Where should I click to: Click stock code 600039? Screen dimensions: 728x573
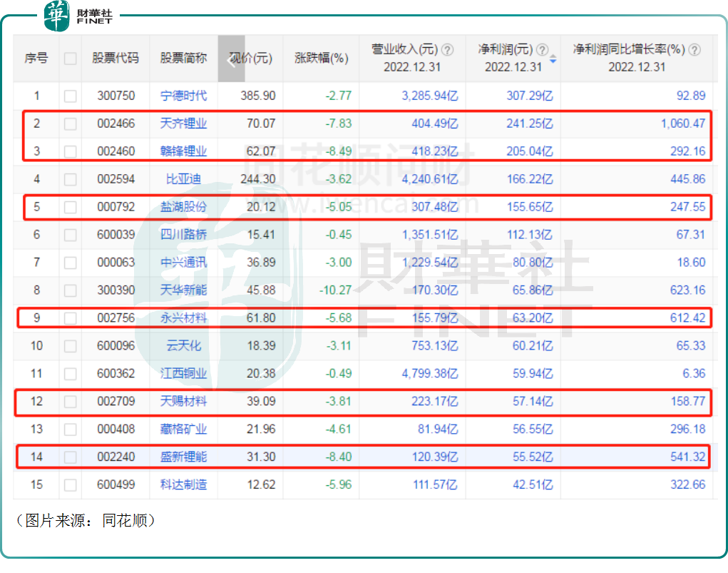[116, 235]
